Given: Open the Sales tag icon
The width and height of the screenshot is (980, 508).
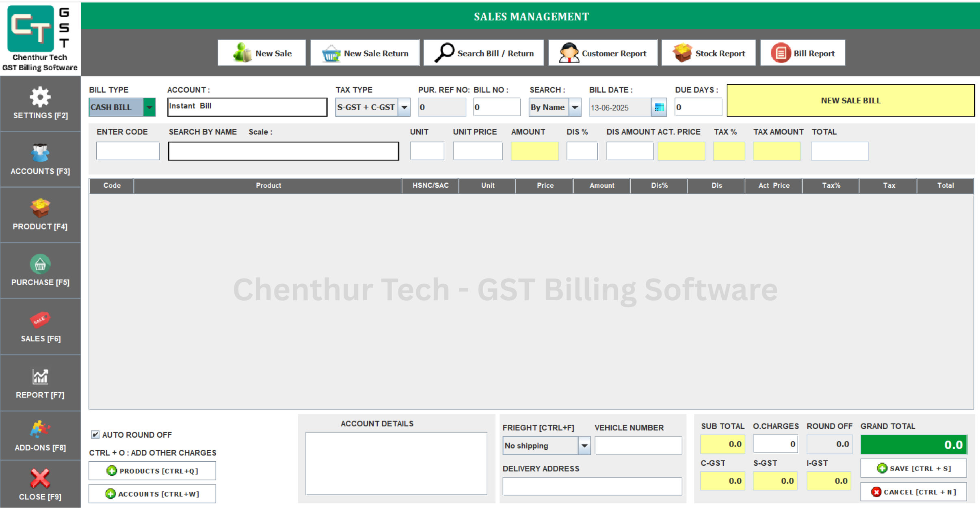Looking at the screenshot, I should (40, 320).
